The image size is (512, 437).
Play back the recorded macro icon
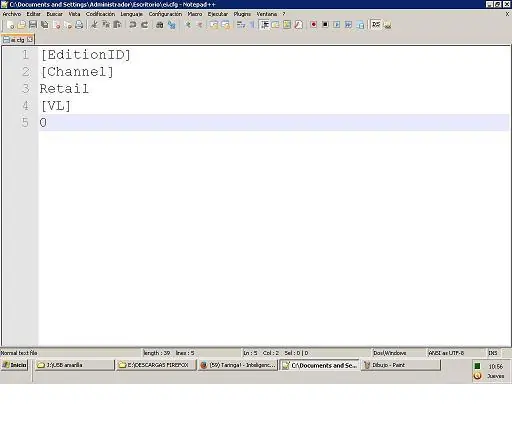click(x=337, y=25)
